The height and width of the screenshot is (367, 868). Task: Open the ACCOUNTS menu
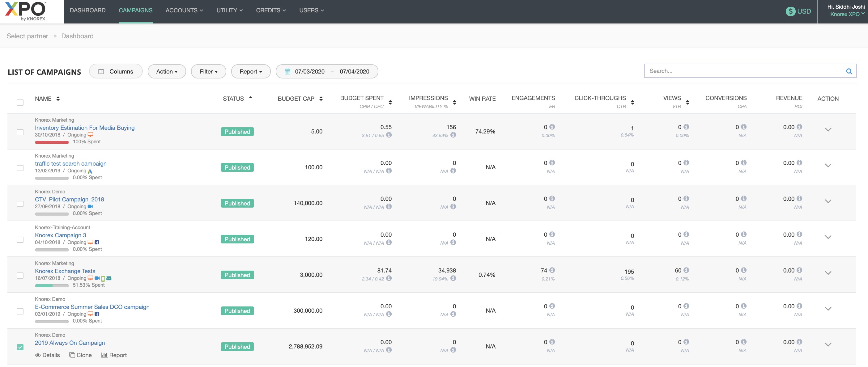[x=184, y=11]
